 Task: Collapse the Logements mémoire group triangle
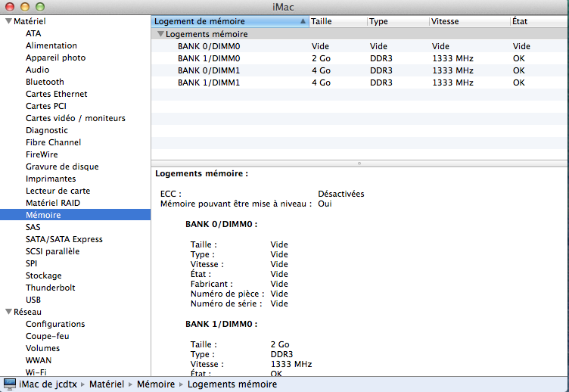click(160, 34)
